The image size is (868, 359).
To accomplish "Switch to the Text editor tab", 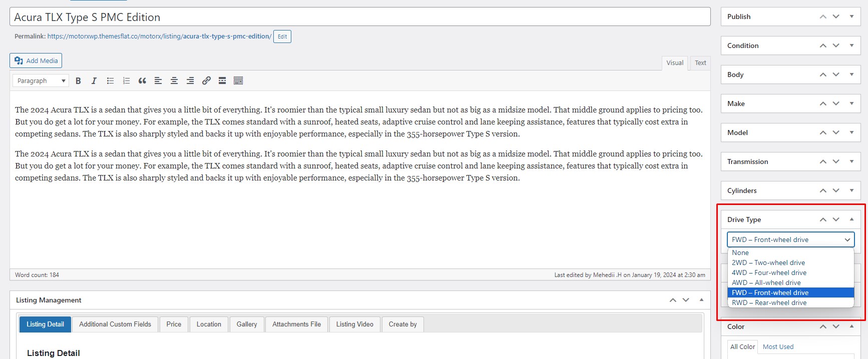I will tap(700, 63).
